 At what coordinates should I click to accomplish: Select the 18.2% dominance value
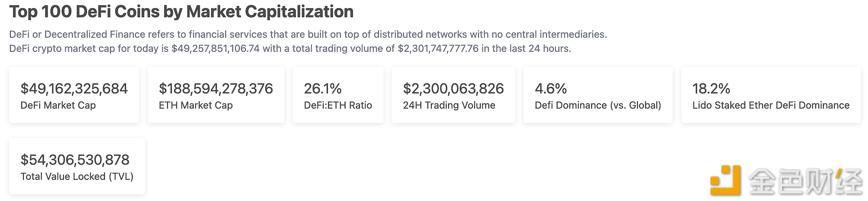(711, 89)
